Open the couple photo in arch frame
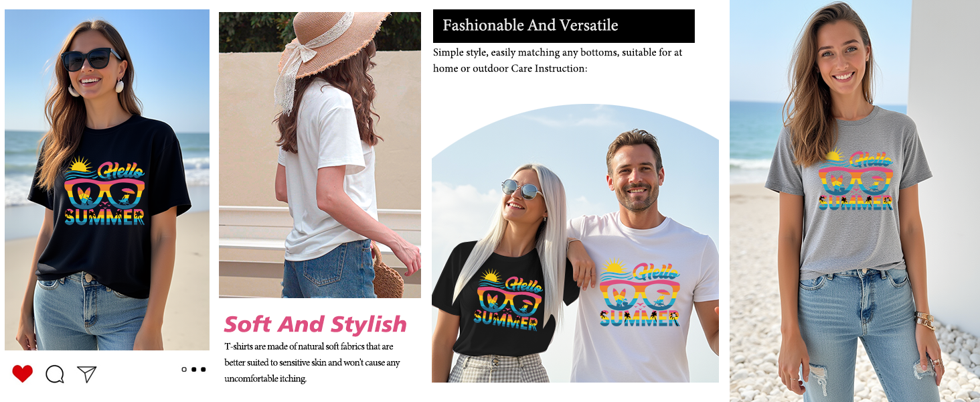980x402 pixels. pyautogui.click(x=575, y=243)
